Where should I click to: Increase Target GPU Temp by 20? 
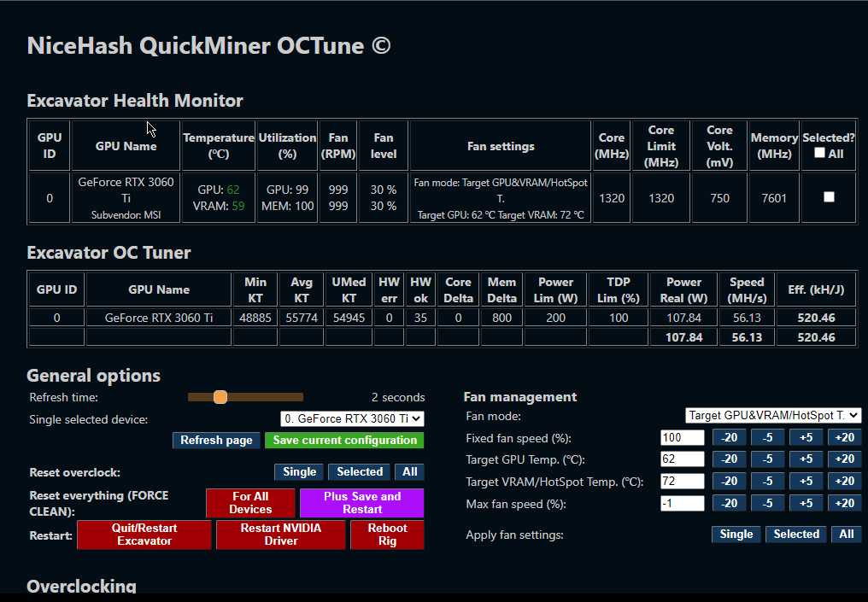coord(845,459)
